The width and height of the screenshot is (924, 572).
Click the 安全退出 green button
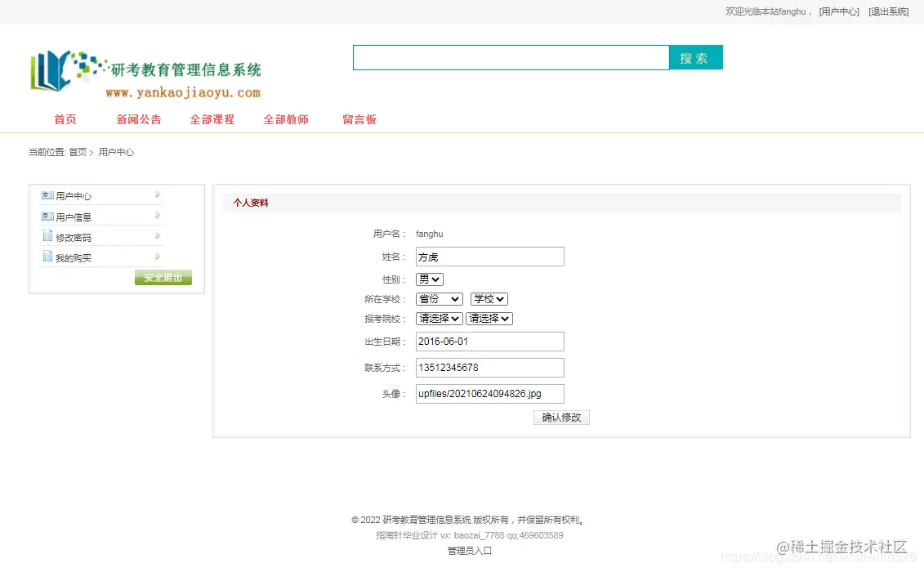pos(163,278)
